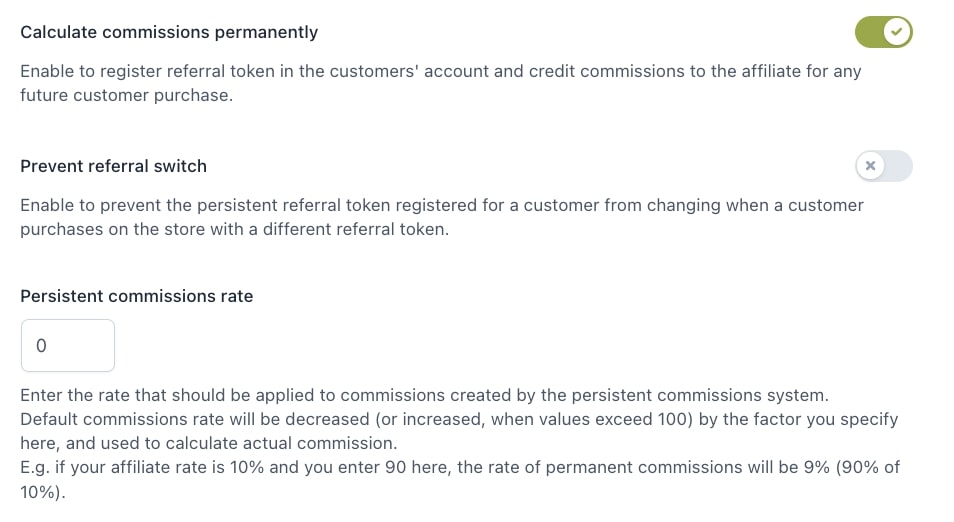Click the 'E.g. if your affiliate rate' example line
Image resolution: width=954 pixels, height=522 pixels.
tap(460, 467)
